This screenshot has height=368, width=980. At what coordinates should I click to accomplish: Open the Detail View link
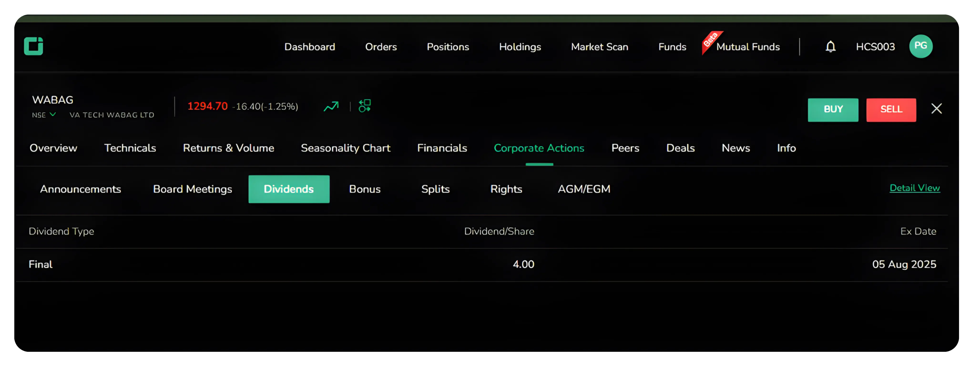point(914,188)
